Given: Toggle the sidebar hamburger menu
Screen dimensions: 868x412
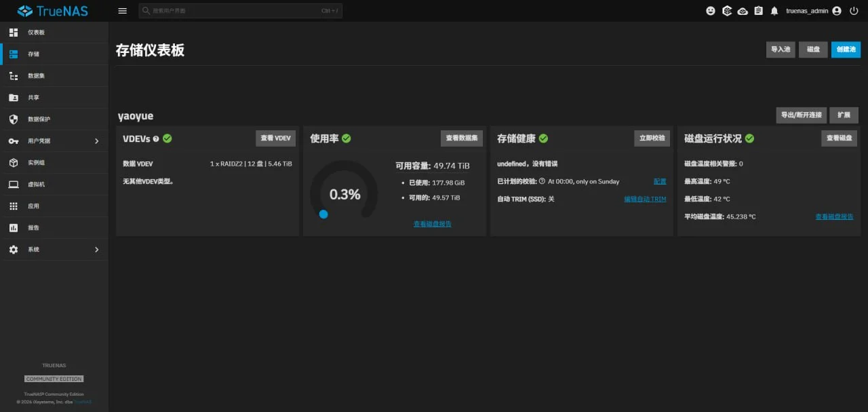Looking at the screenshot, I should click(122, 11).
